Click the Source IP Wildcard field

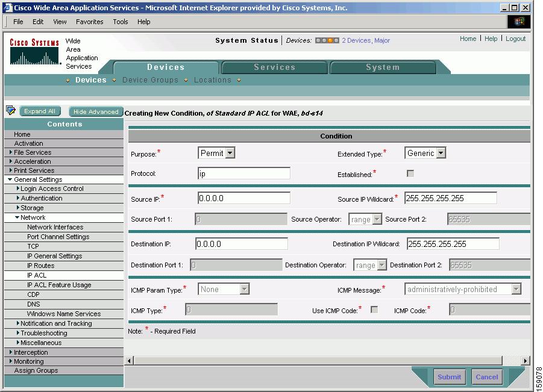[451, 198]
